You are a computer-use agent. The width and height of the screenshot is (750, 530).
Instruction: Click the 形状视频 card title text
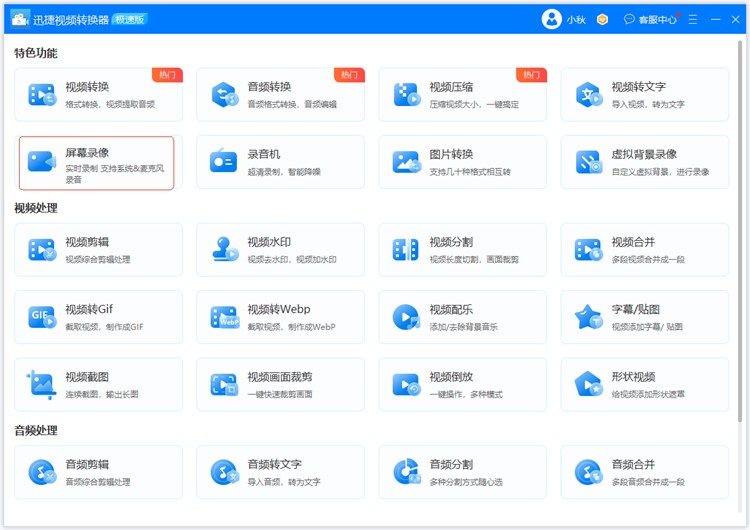tap(633, 376)
